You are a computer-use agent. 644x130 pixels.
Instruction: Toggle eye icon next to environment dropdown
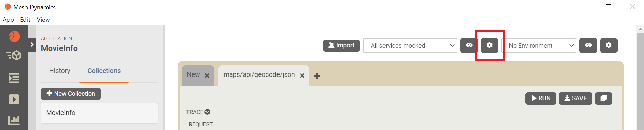tap(588, 45)
